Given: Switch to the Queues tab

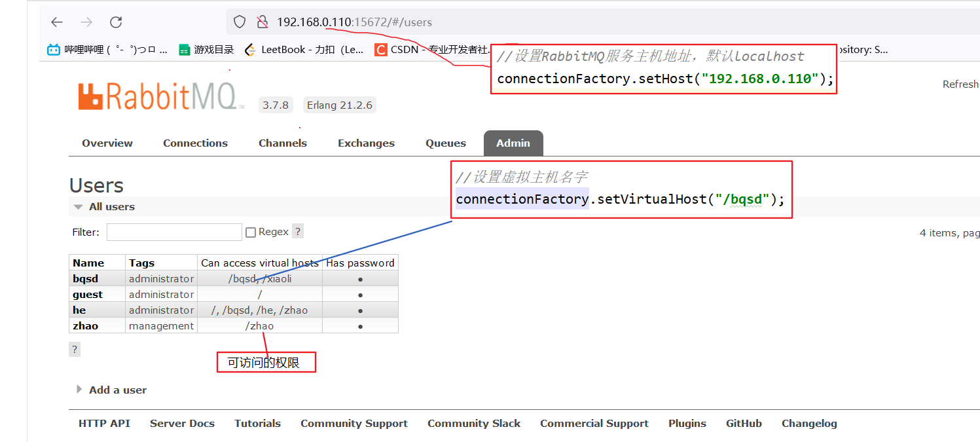Looking at the screenshot, I should [446, 143].
